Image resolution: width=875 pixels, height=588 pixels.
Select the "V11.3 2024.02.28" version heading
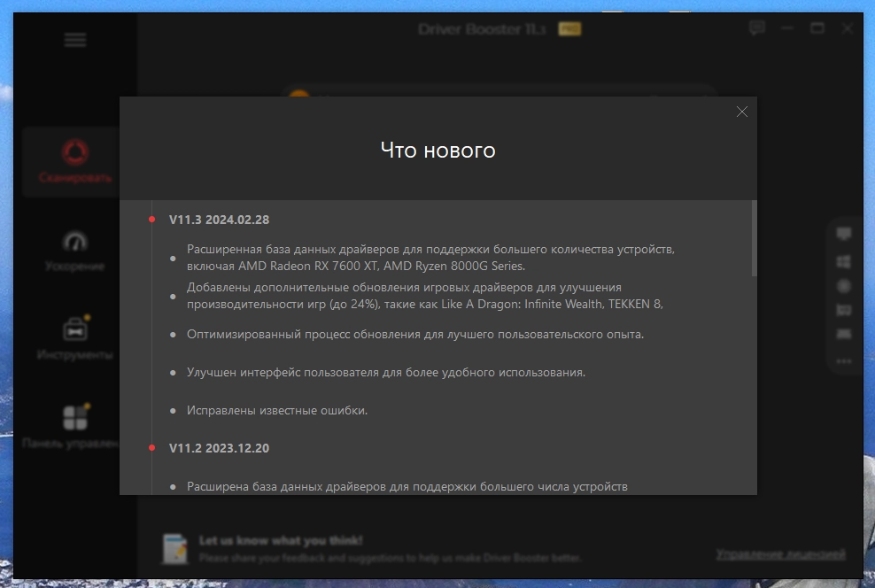coord(219,220)
